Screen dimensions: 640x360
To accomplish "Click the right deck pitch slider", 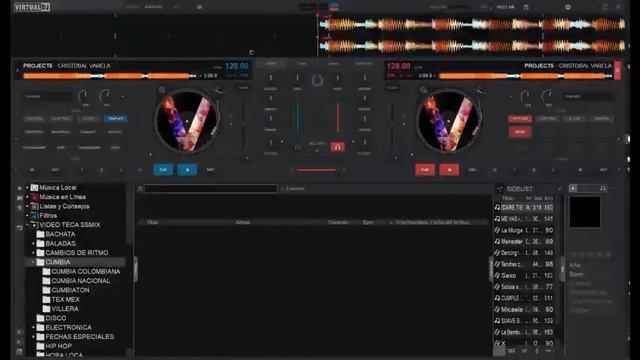I will [x=392, y=124].
